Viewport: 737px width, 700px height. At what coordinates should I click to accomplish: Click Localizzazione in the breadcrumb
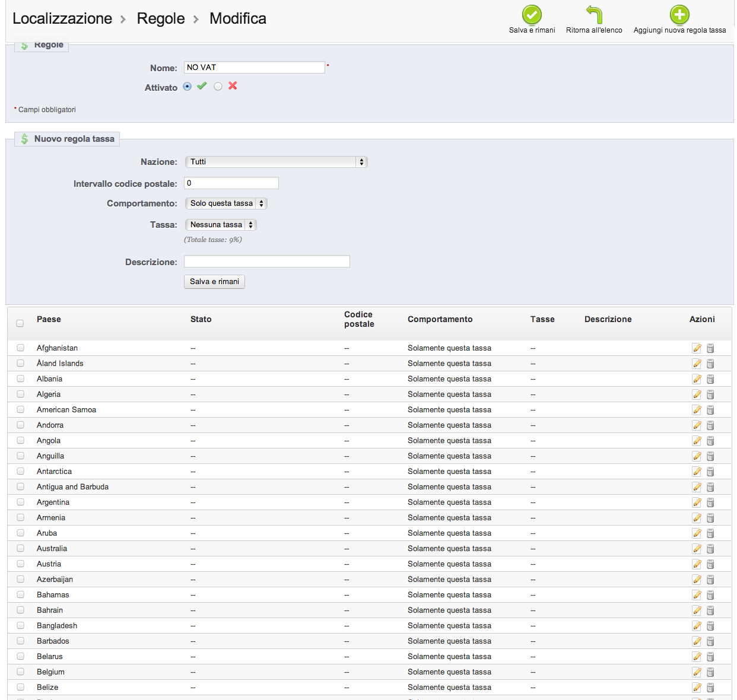pos(62,18)
